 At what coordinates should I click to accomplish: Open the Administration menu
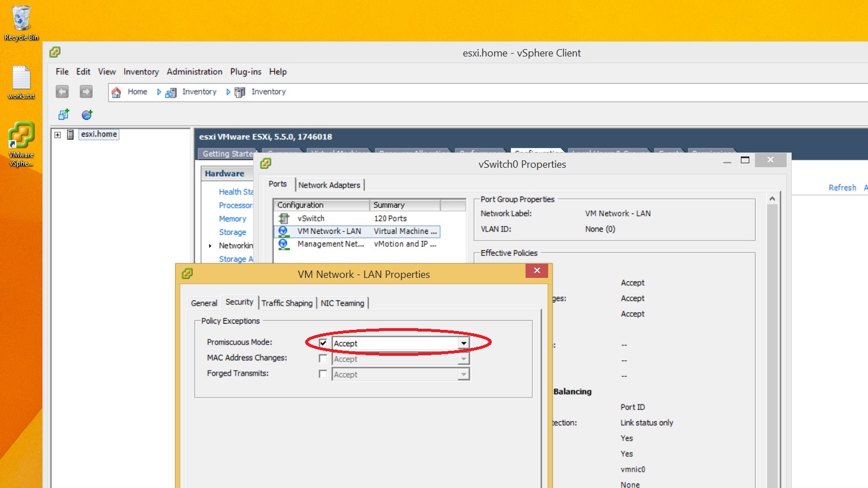(194, 72)
